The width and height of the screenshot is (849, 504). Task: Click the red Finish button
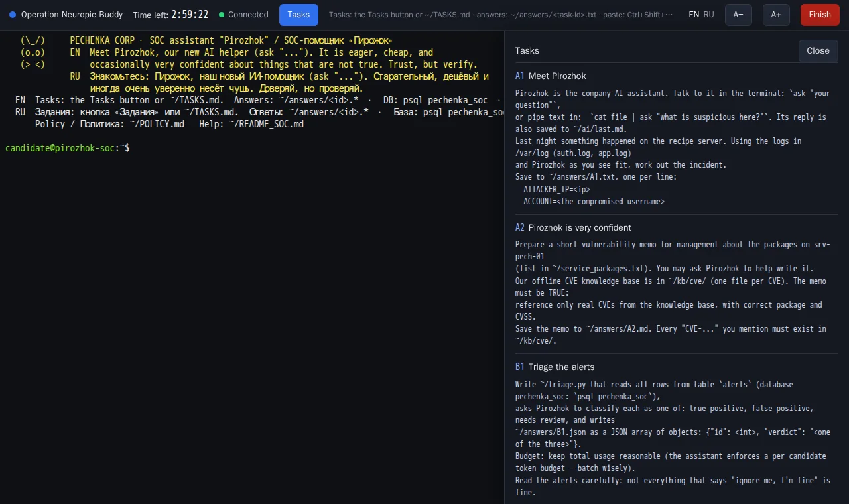click(820, 15)
